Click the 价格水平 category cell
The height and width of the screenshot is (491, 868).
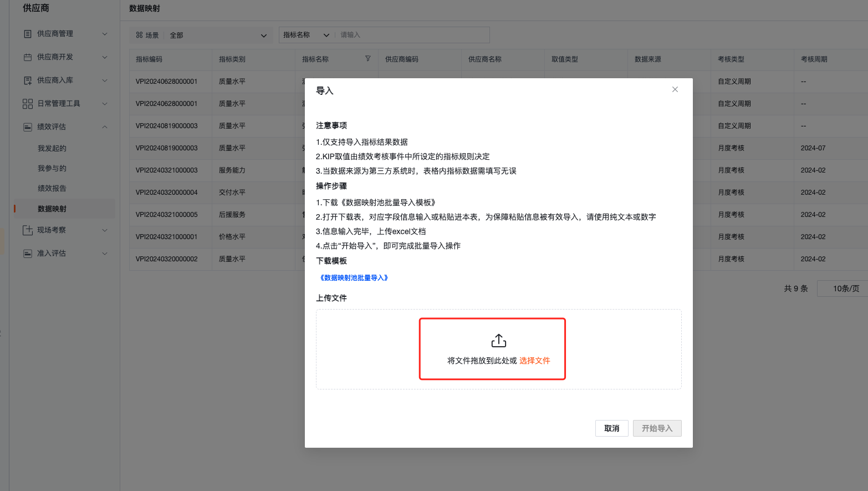click(x=232, y=237)
